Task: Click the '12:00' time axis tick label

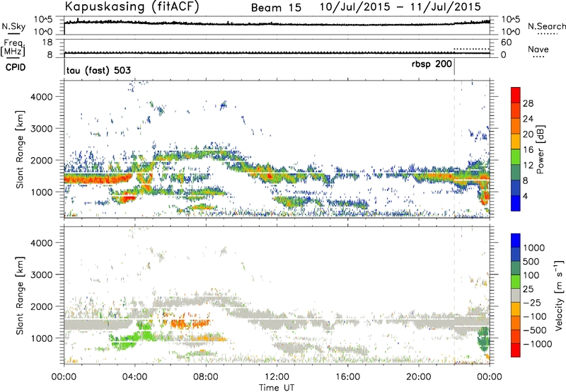Action: click(x=277, y=377)
